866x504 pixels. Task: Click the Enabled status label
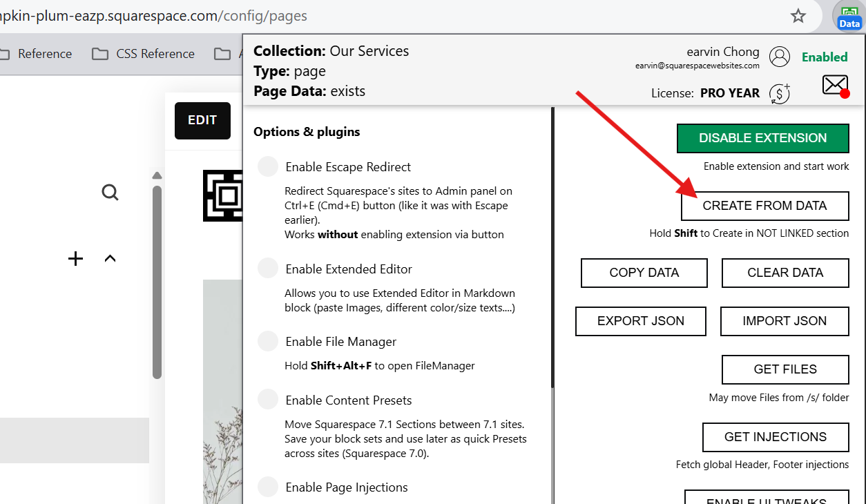click(x=825, y=57)
